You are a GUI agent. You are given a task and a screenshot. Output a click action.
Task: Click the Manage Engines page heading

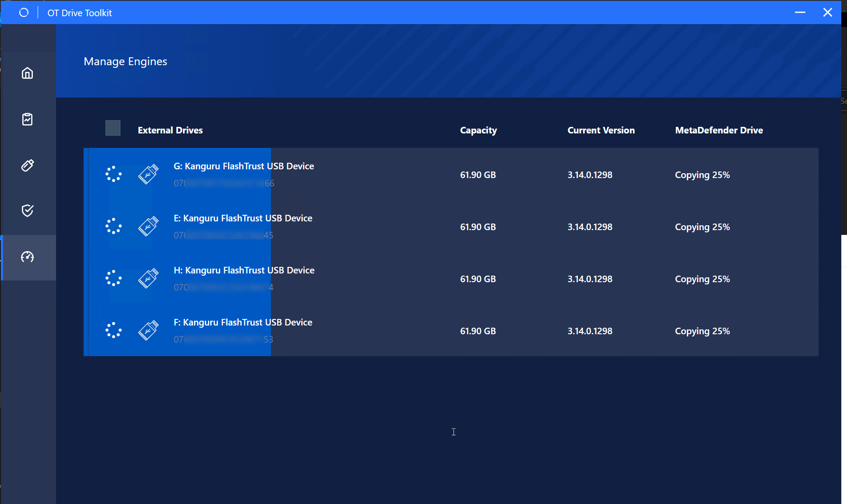click(x=126, y=62)
